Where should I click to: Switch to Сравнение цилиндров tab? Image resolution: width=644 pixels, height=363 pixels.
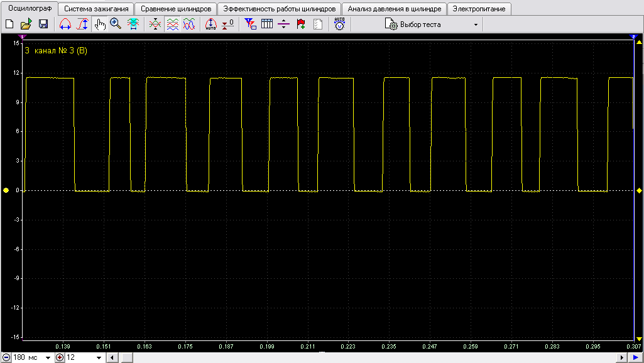(x=176, y=9)
